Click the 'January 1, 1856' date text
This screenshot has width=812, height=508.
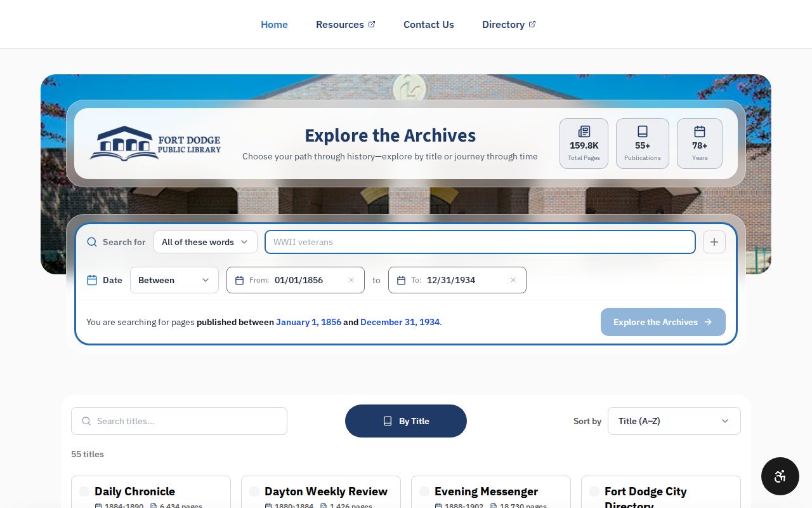coord(308,322)
